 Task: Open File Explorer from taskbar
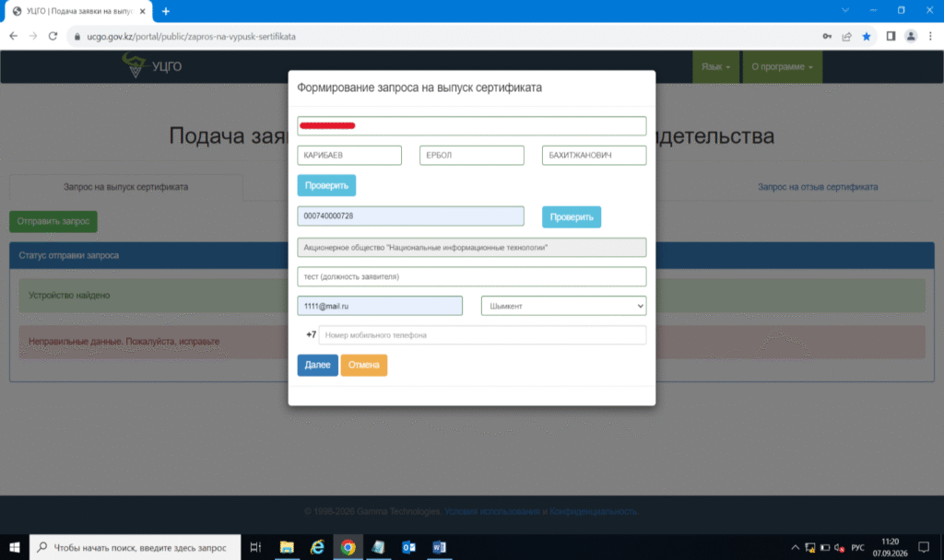pos(287,547)
